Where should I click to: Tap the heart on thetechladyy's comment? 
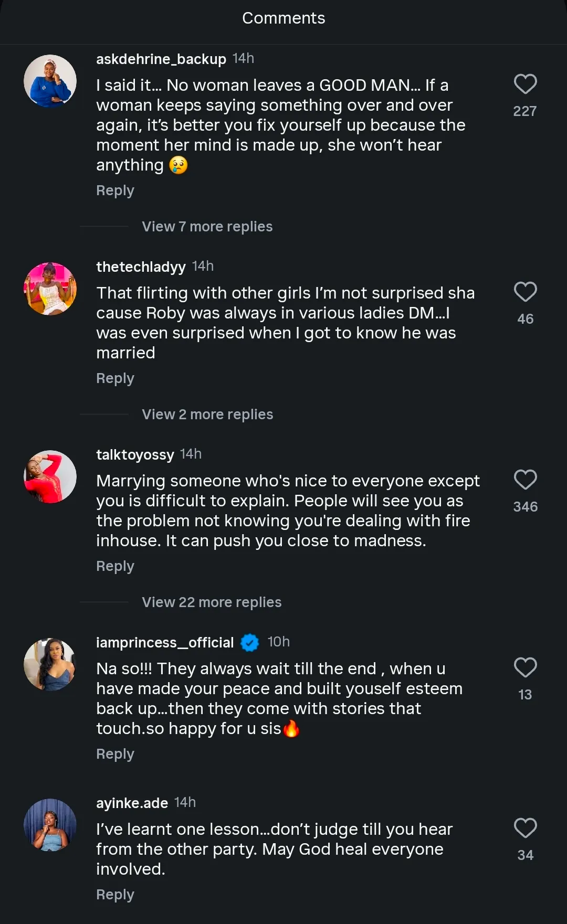[525, 292]
